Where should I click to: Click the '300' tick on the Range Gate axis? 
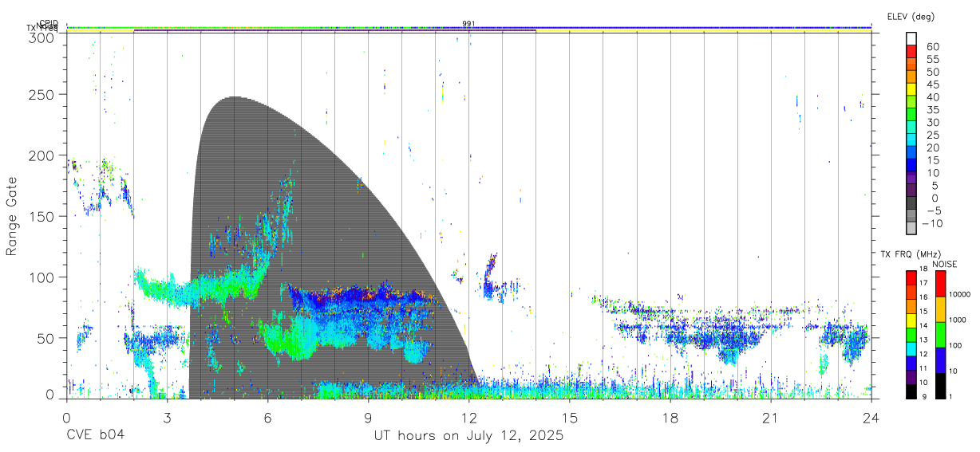(x=41, y=37)
